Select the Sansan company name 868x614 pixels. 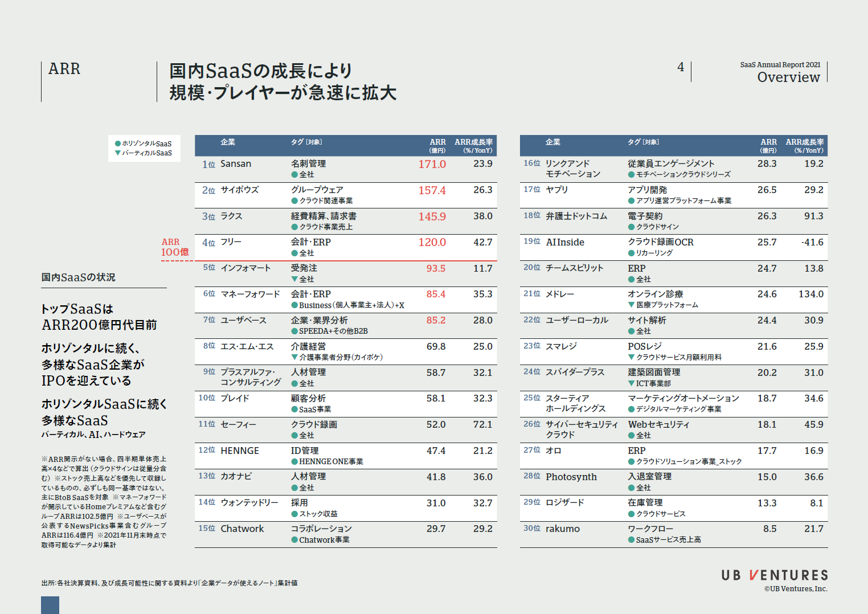[236, 164]
